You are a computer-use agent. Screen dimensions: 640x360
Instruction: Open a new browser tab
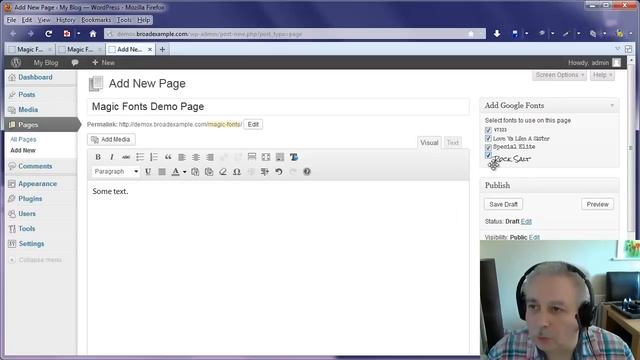(162, 49)
